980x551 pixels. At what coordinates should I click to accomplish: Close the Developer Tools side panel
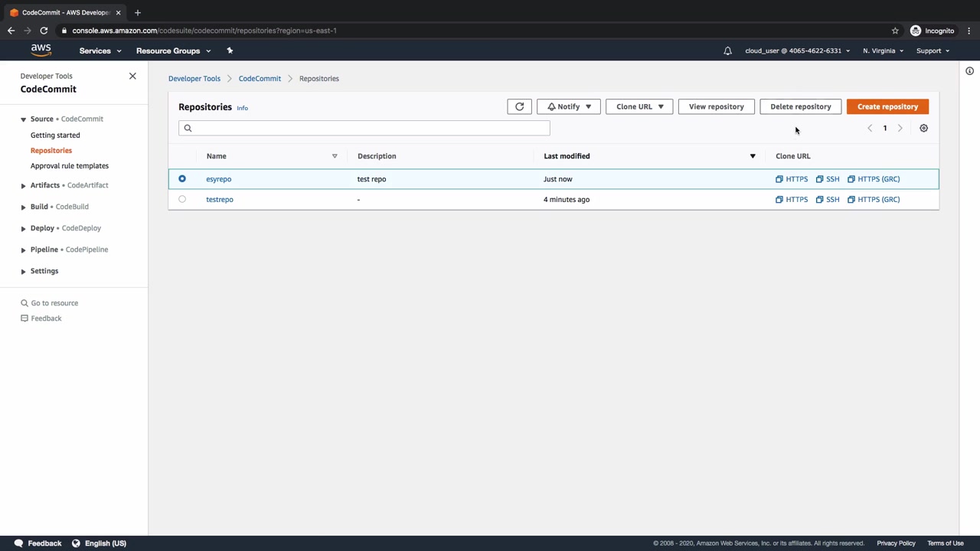(132, 76)
